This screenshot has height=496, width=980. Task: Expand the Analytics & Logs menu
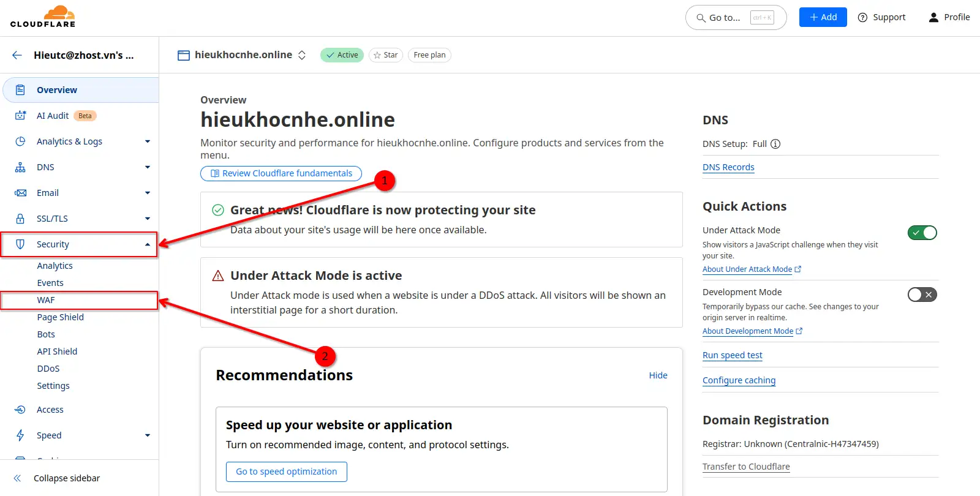pyautogui.click(x=147, y=141)
